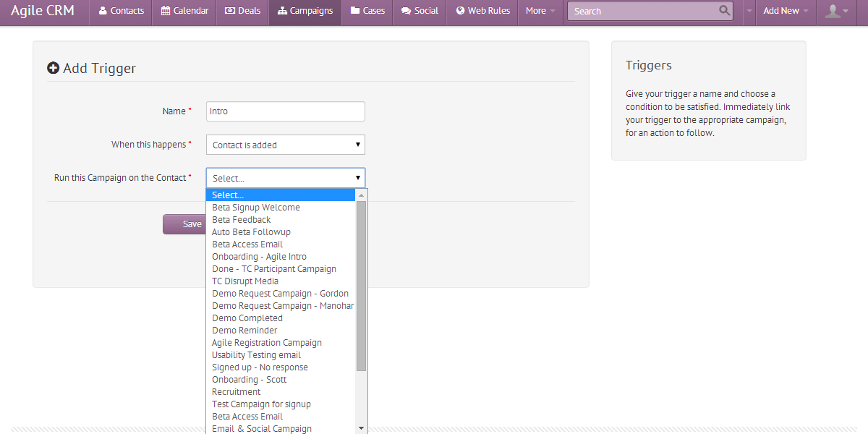The height and width of the screenshot is (434, 868).
Task: Select 'Signed up - No response'
Action: coord(281,367)
